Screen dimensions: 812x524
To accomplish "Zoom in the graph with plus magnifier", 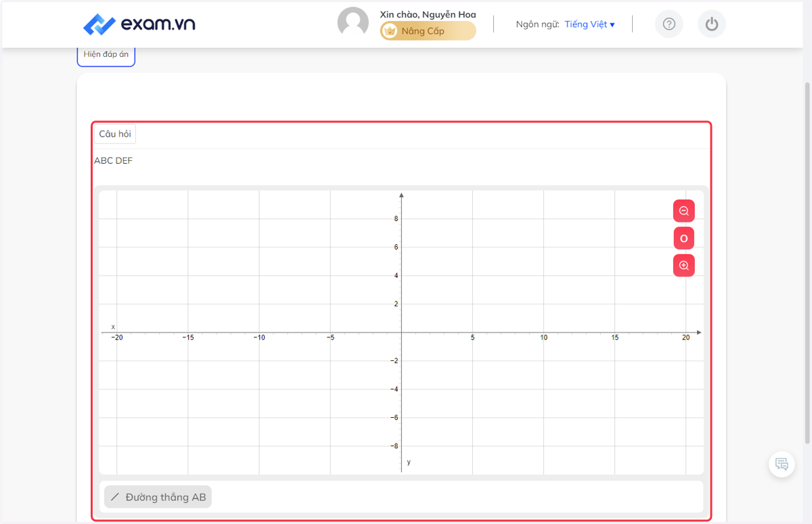I will pyautogui.click(x=683, y=265).
